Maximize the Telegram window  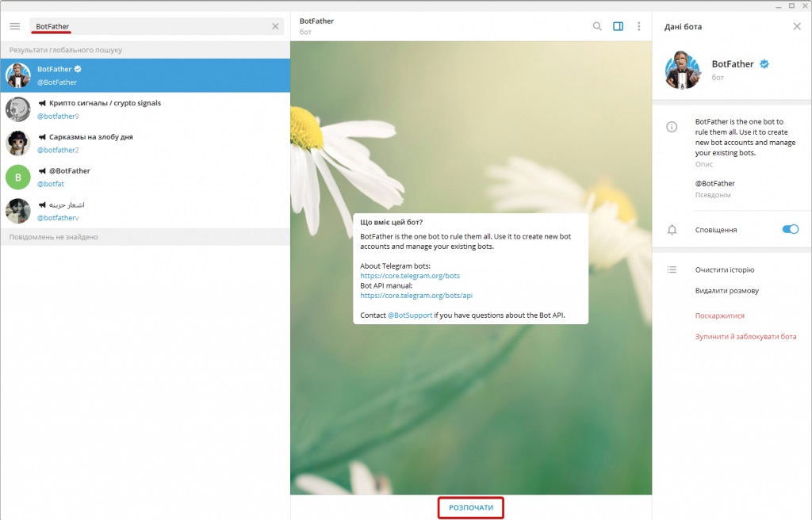click(x=791, y=6)
